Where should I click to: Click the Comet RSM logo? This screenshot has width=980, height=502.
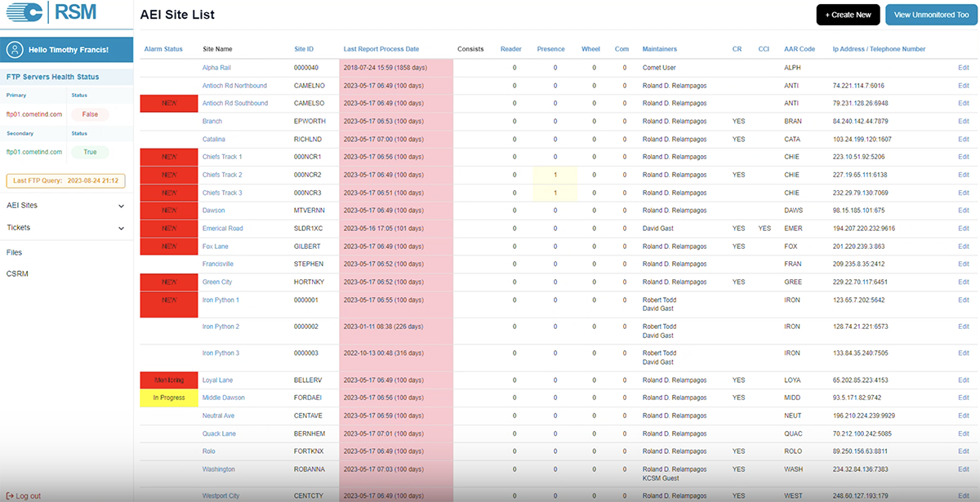[x=51, y=14]
